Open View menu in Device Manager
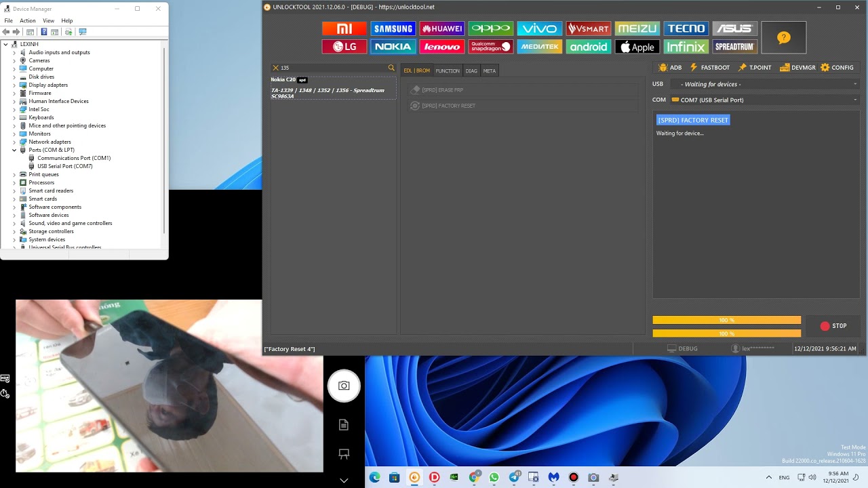 point(49,20)
